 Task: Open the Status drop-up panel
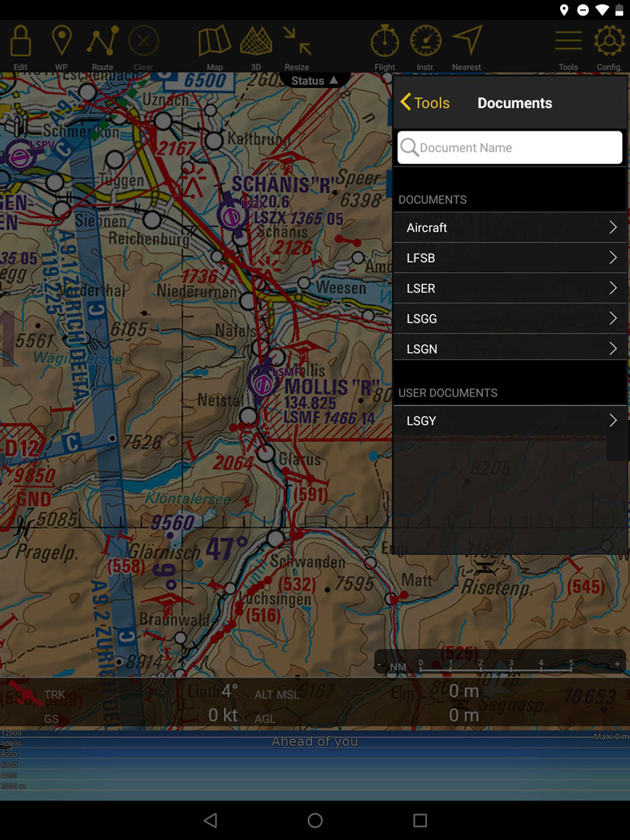pos(314,80)
